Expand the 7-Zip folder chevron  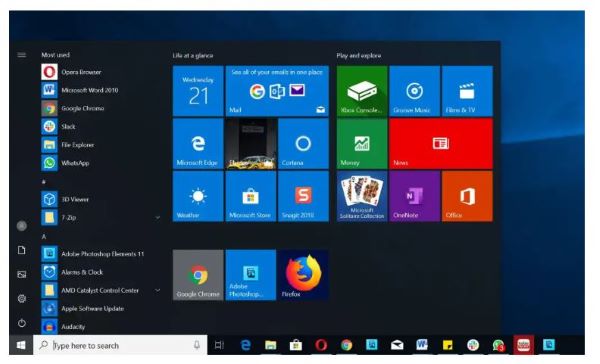click(x=157, y=217)
